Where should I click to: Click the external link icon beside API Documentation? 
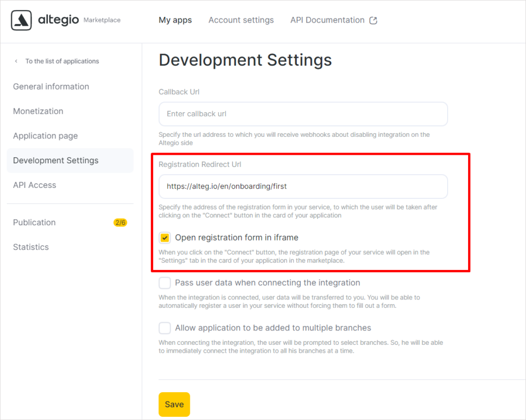[x=373, y=21]
